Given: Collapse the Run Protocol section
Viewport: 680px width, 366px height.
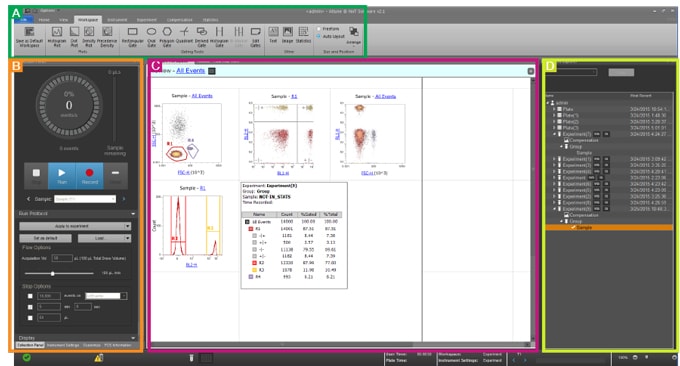Looking at the screenshot, I should 133,214.
